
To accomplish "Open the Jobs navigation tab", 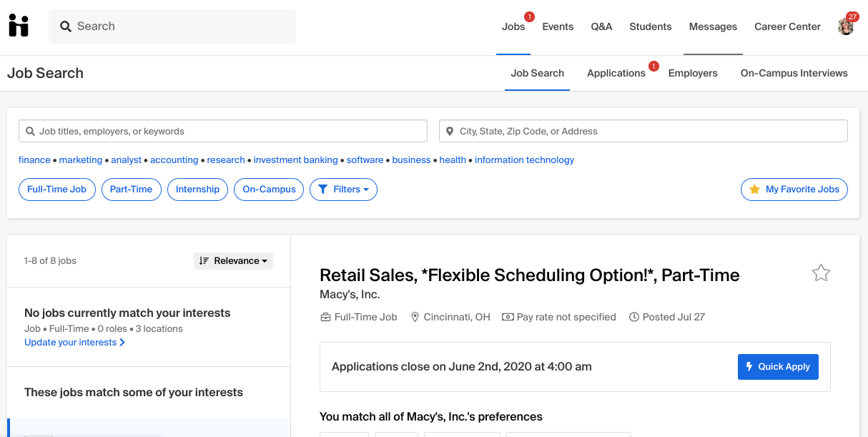I will [x=513, y=26].
